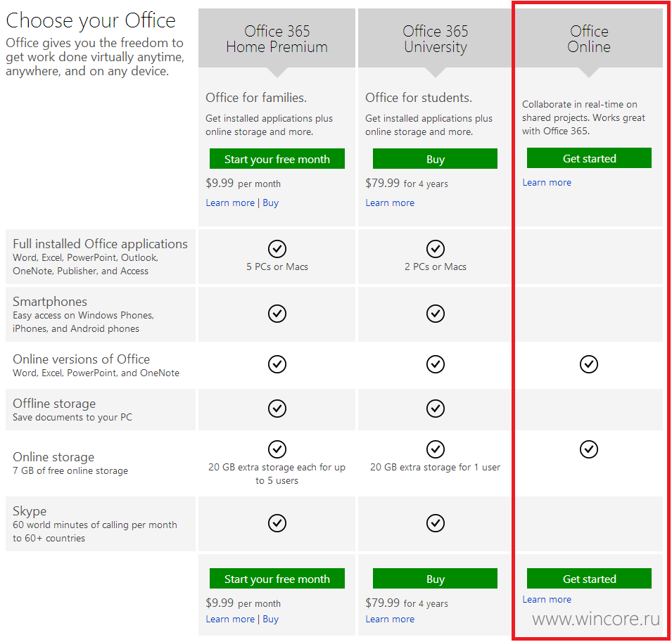Image resolution: width=672 pixels, height=642 pixels.
Task: Click the top 'Get started' button
Action: pos(589,158)
